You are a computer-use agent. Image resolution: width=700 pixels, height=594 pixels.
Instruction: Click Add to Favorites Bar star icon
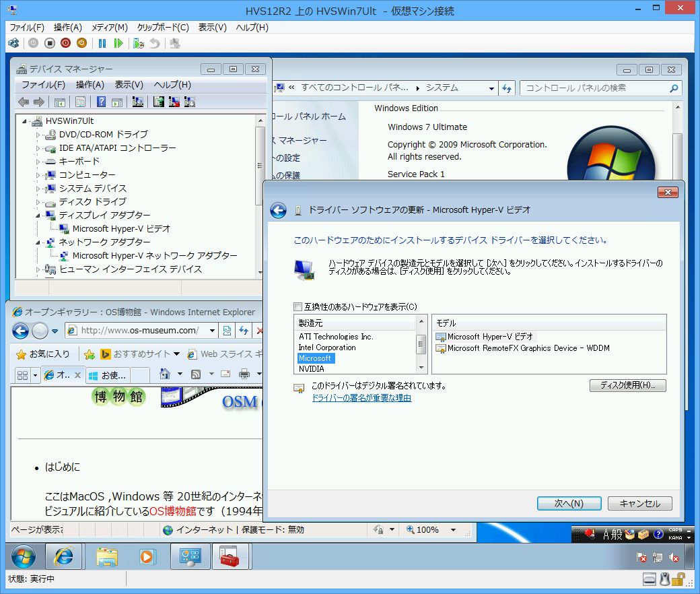tap(90, 355)
